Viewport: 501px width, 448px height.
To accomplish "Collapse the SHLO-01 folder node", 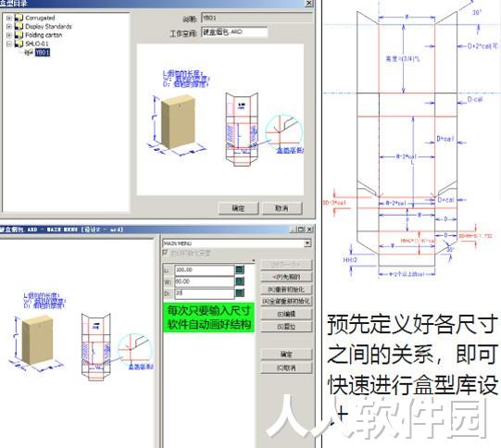I will coord(9,44).
